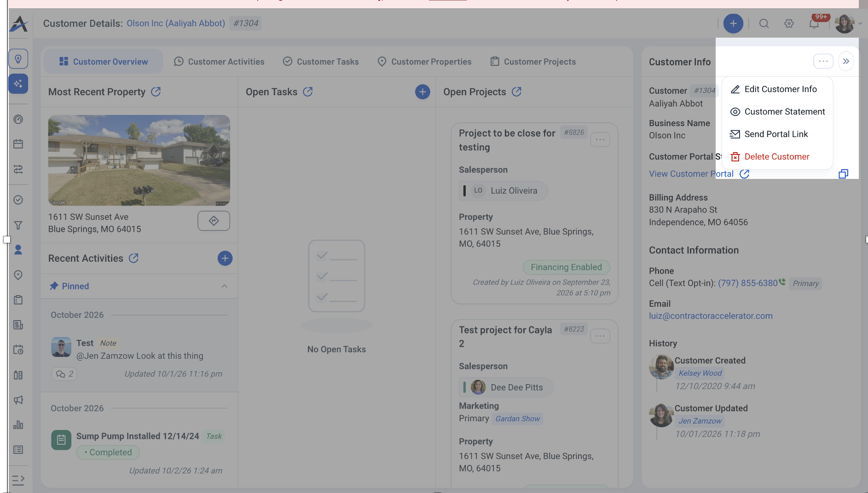
Task: Switch to Customer Tasks tab
Action: click(321, 62)
